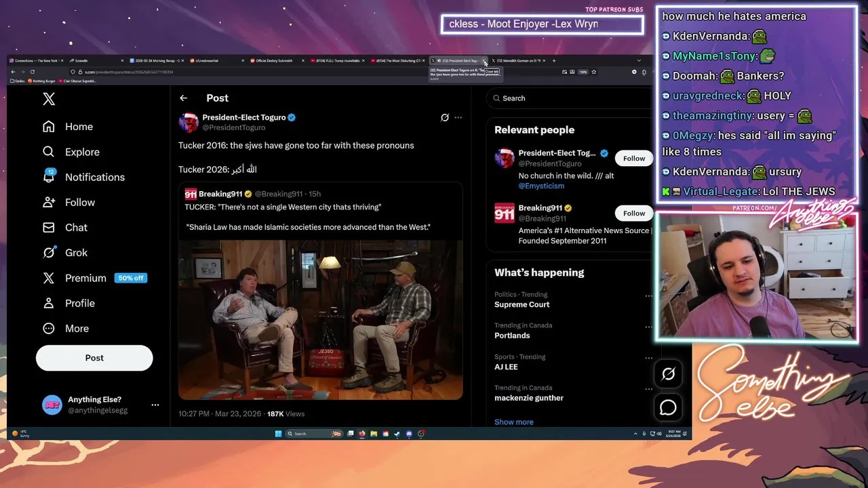Open Chat from the sidebar
868x488 pixels.
click(65, 227)
